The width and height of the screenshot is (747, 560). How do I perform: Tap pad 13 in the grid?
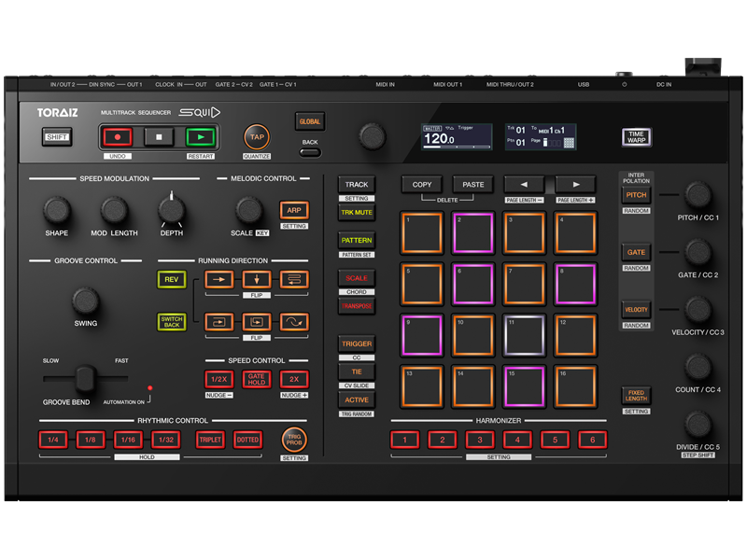[x=422, y=386]
